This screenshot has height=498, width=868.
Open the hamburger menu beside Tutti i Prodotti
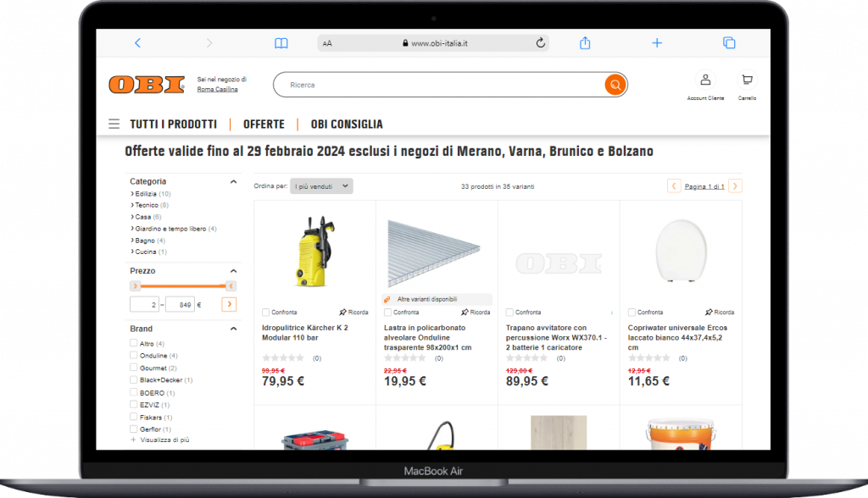[x=114, y=124]
